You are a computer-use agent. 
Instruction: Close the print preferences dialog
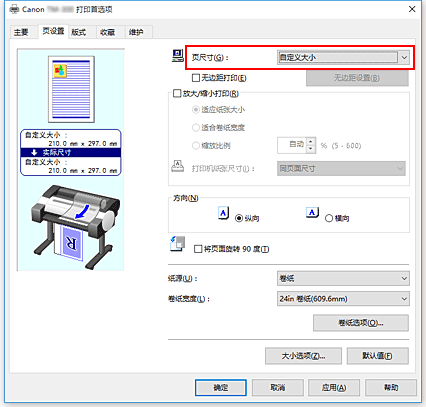tap(412, 9)
